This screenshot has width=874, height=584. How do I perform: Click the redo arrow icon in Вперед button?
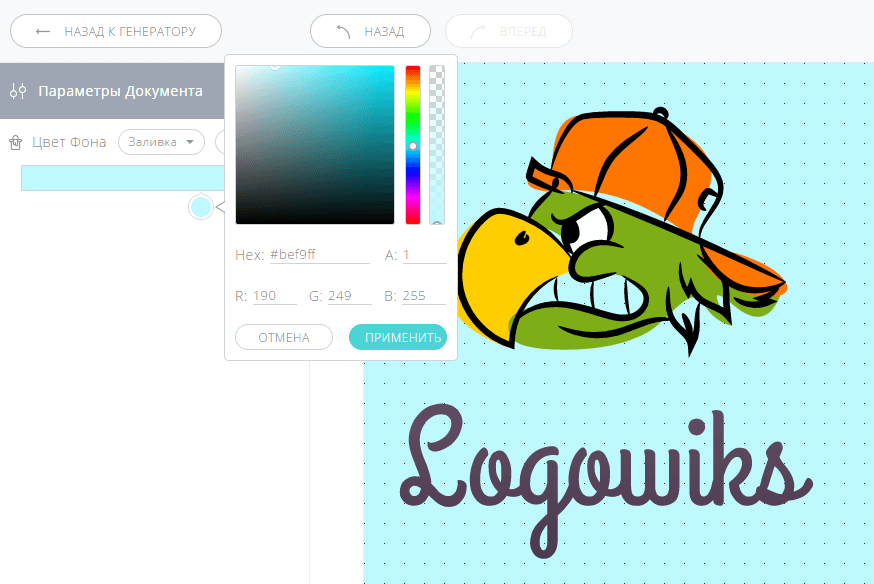coord(478,31)
